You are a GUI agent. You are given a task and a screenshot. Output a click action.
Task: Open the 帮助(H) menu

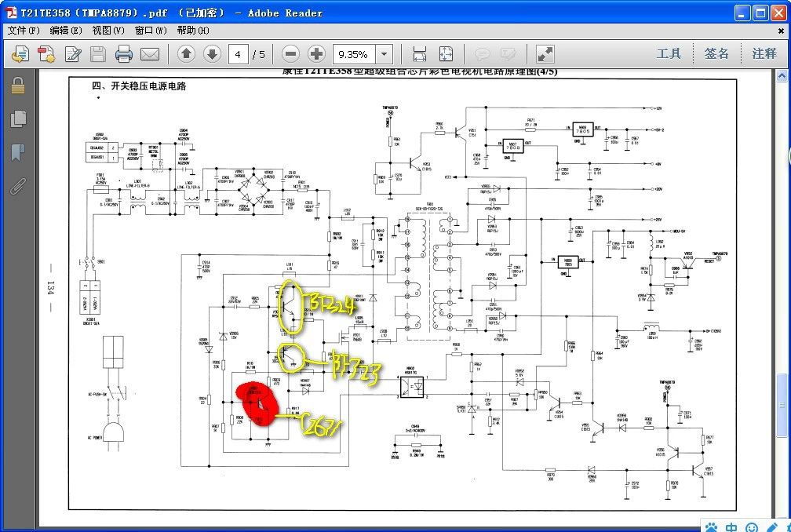(x=193, y=31)
